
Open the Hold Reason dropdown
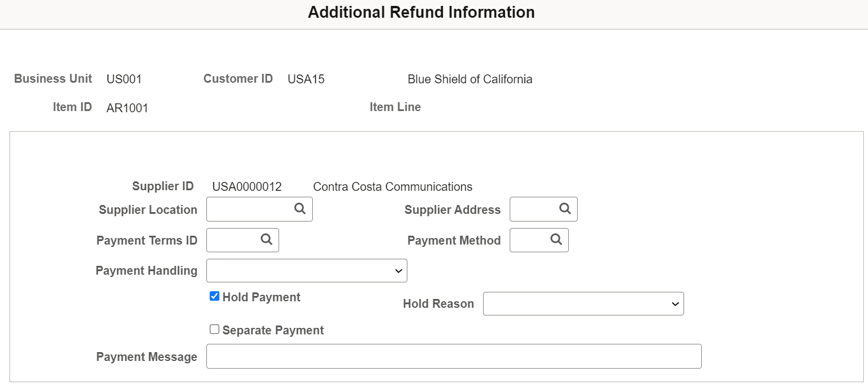pyautogui.click(x=583, y=303)
